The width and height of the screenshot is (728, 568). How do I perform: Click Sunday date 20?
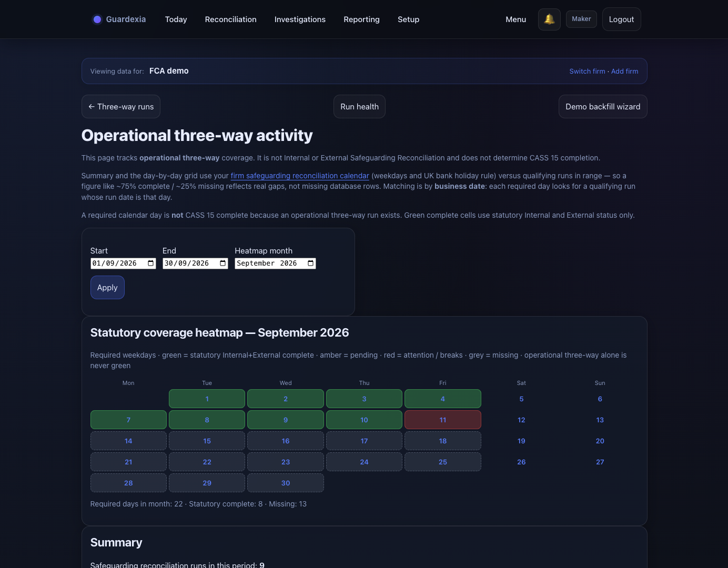[x=600, y=441]
